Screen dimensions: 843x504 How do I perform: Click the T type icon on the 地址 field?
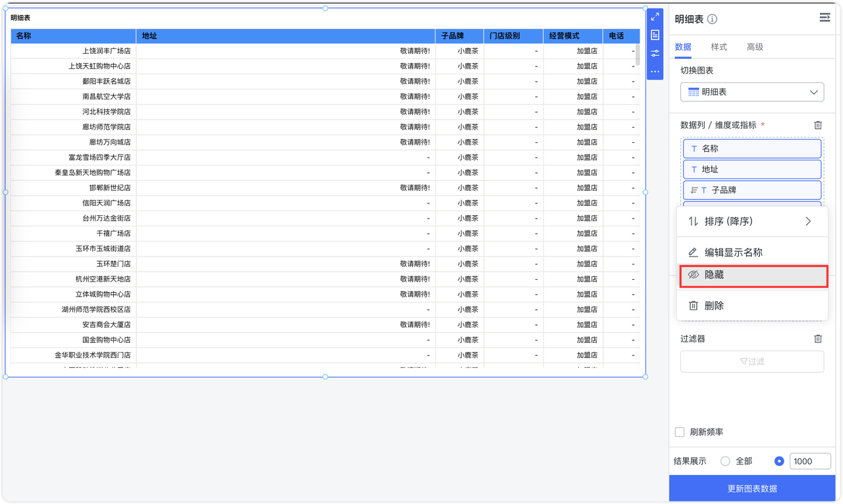point(694,169)
